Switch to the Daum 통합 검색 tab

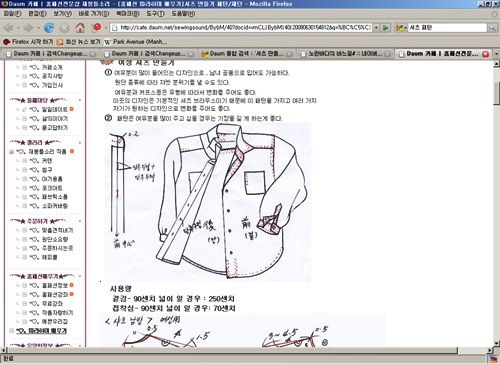[x=247, y=54]
